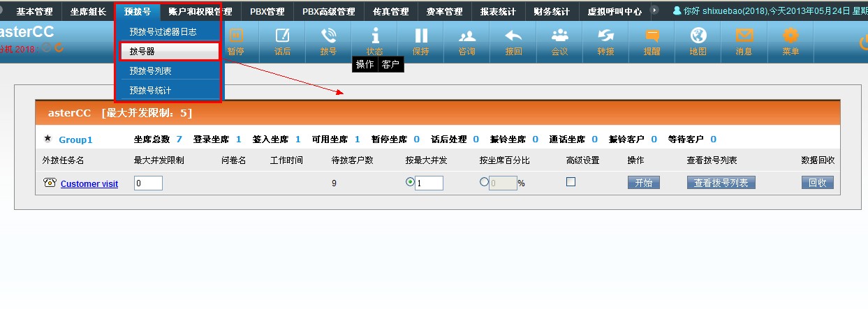Open the Customer visit task link
This screenshot has width=868, height=309.
[89, 184]
